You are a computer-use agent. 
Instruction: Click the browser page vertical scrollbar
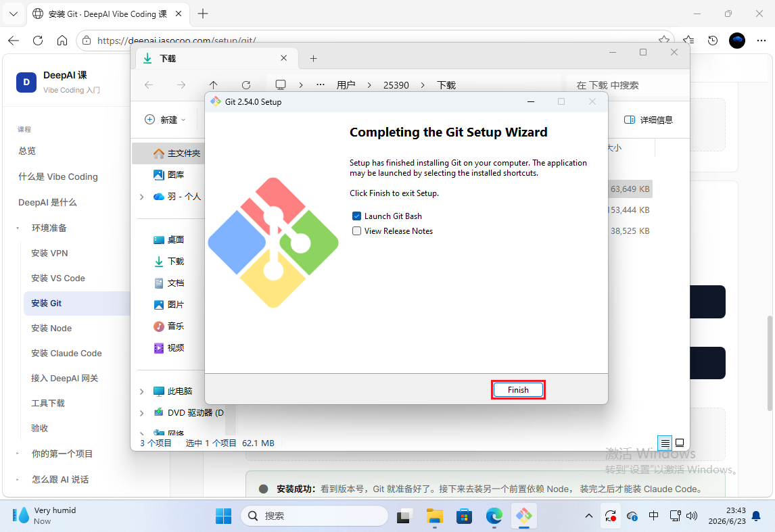point(770,363)
